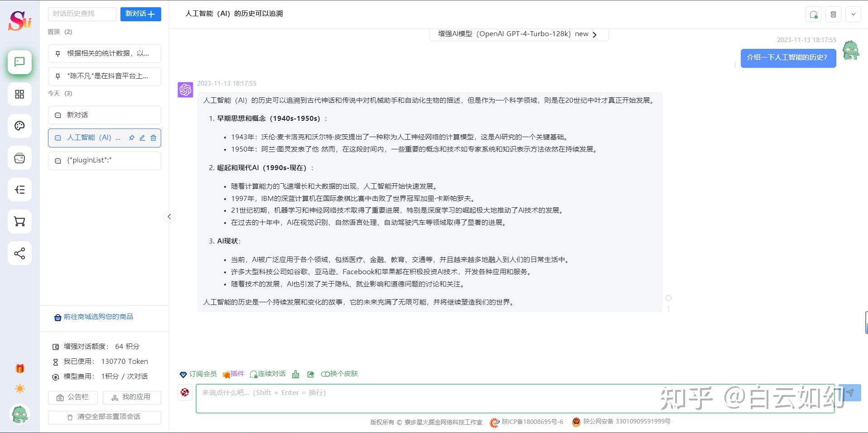Viewport: 868px width, 433px height.
Task: Delete the conversation with the trash icon
Action: [833, 14]
